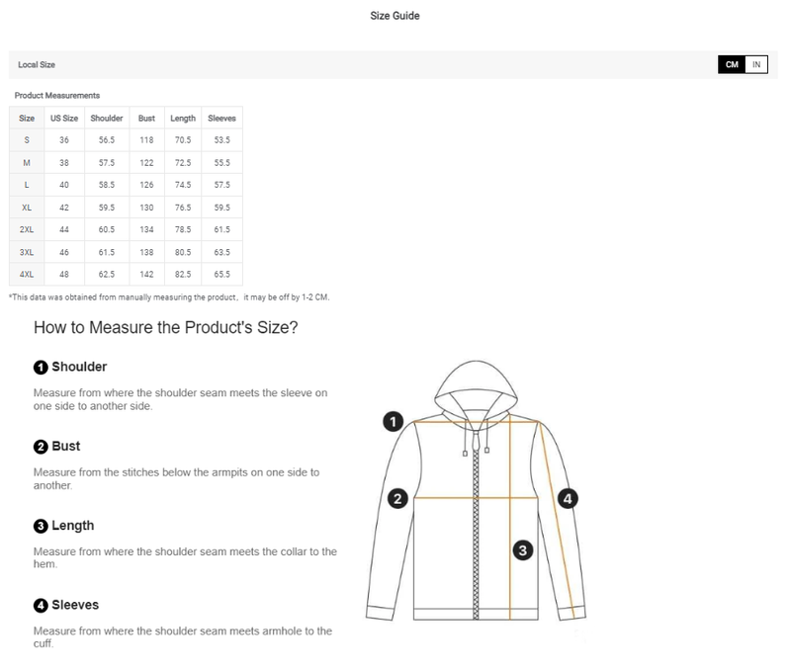Click the number 4 Sleeves list icon
The width and height of the screenshot is (791, 672).
click(x=41, y=605)
